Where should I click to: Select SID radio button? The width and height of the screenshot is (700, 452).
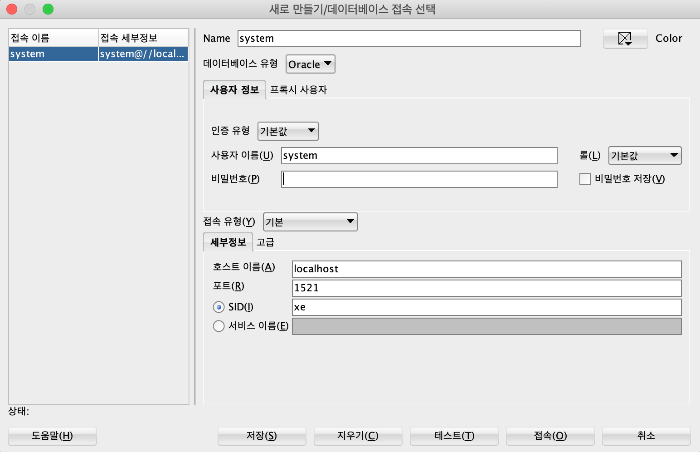pyautogui.click(x=219, y=307)
